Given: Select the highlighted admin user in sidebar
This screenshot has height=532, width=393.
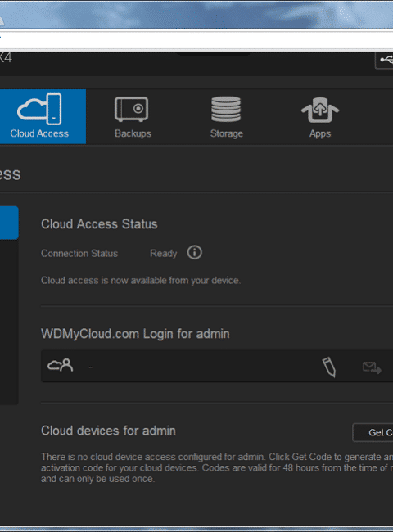Looking at the screenshot, I should [x=9, y=223].
